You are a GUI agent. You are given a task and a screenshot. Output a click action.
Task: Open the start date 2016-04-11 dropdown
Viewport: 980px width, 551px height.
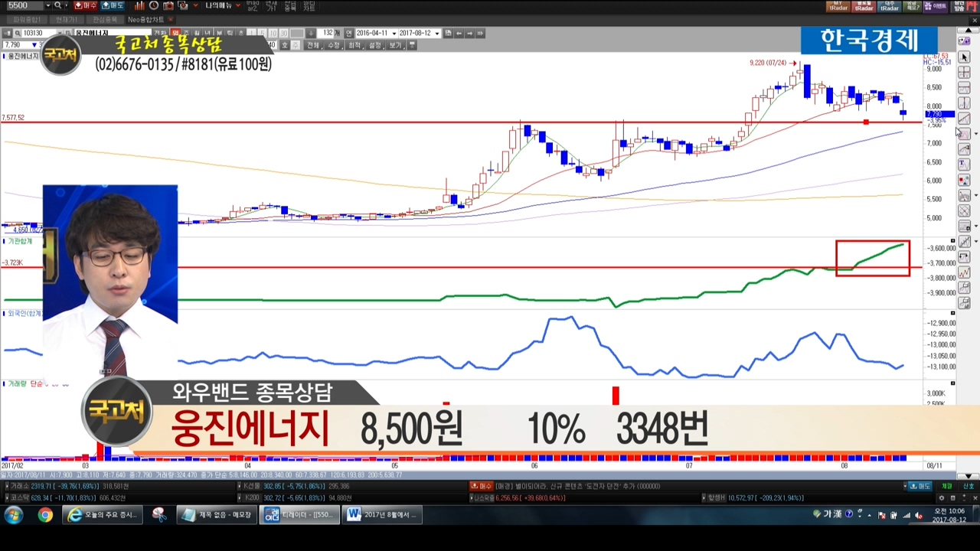[394, 33]
